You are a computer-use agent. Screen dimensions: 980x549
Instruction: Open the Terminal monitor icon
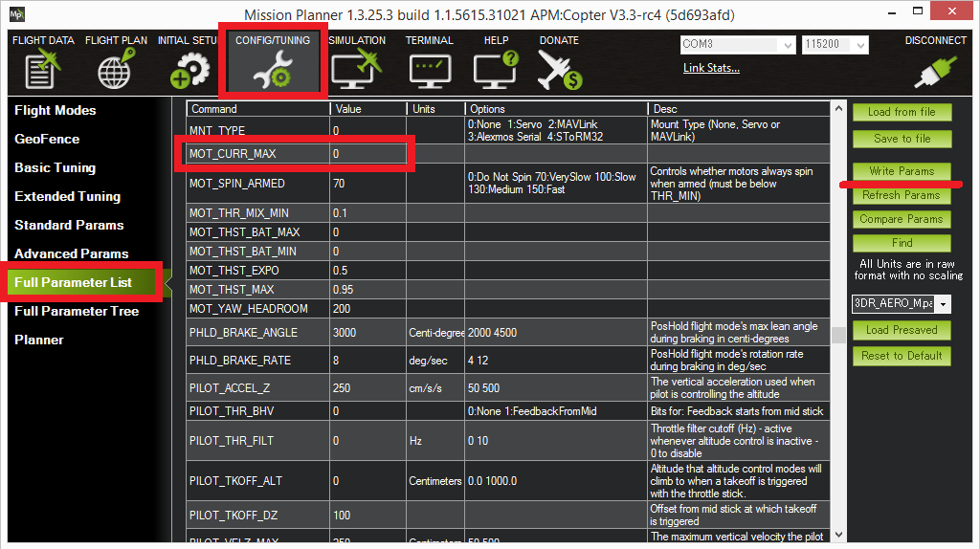(x=429, y=70)
